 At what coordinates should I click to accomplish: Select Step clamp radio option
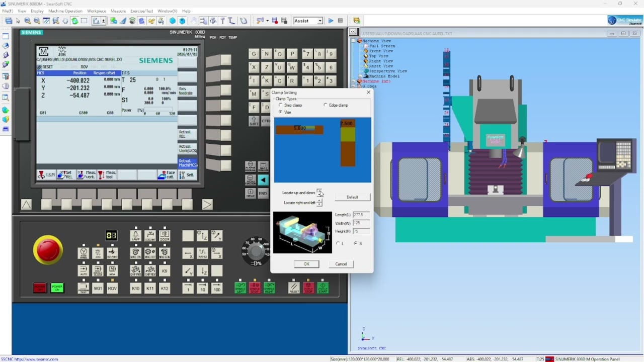(x=280, y=105)
